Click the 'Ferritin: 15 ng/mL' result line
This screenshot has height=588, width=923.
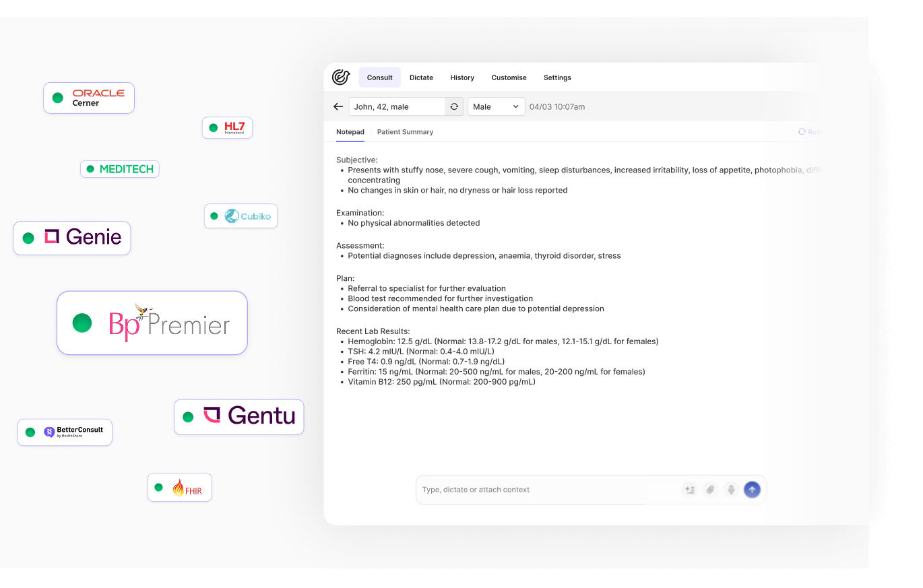pyautogui.click(x=497, y=372)
